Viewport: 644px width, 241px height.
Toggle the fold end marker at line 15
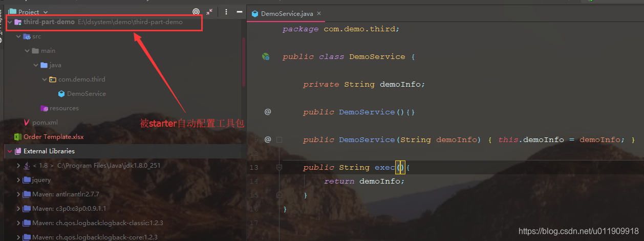279,195
